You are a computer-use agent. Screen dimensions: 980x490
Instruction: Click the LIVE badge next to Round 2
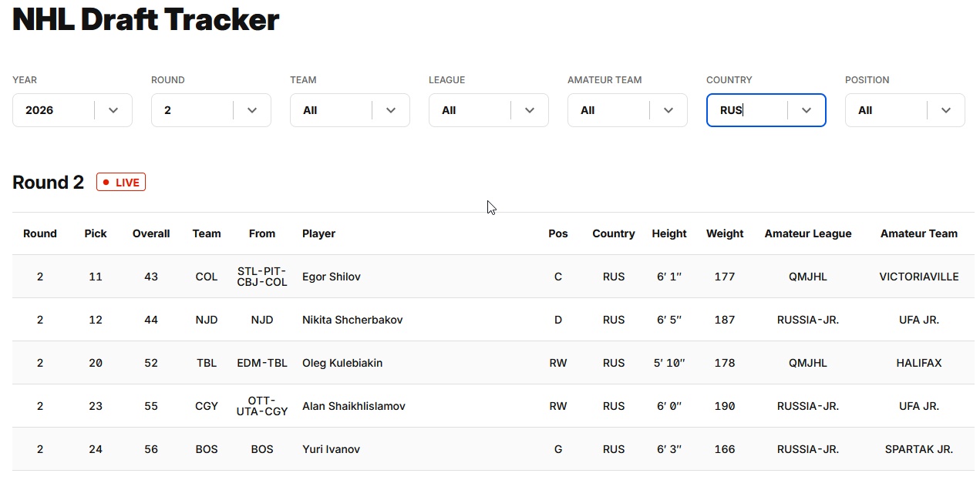(121, 183)
